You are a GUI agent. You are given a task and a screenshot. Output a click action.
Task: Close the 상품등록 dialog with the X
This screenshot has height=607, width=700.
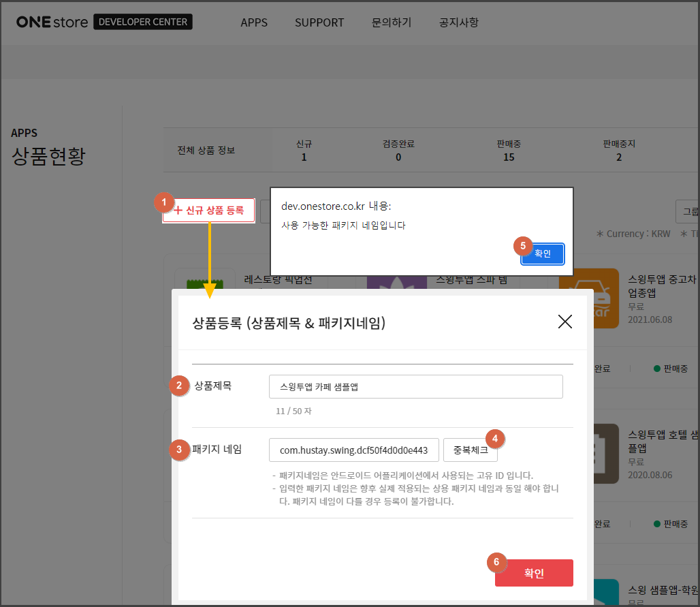[564, 322]
